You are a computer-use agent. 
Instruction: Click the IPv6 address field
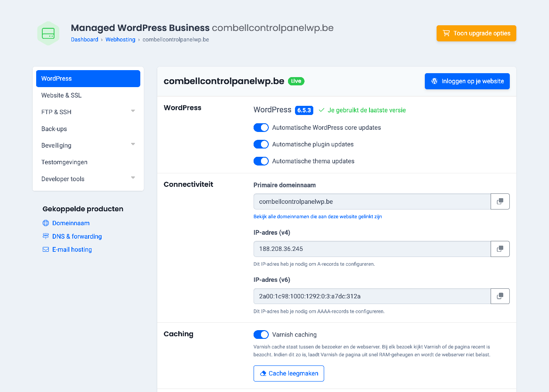372,296
